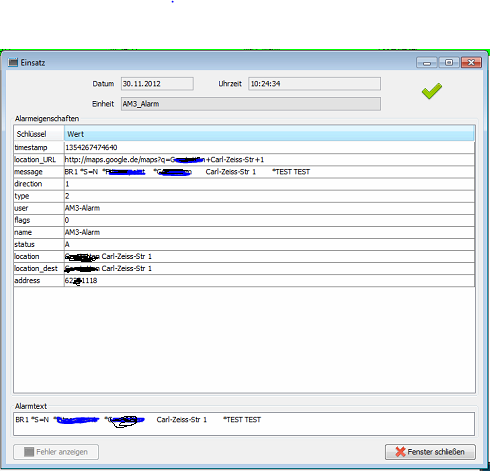Viewport: 490px width, 471px height.
Task: Select the direction key cell
Action: click(x=39, y=184)
